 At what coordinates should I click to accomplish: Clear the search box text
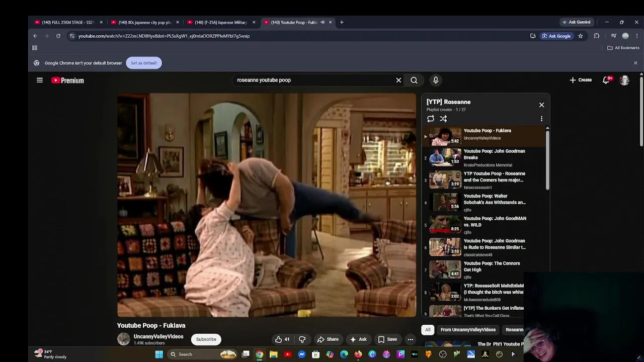398,80
